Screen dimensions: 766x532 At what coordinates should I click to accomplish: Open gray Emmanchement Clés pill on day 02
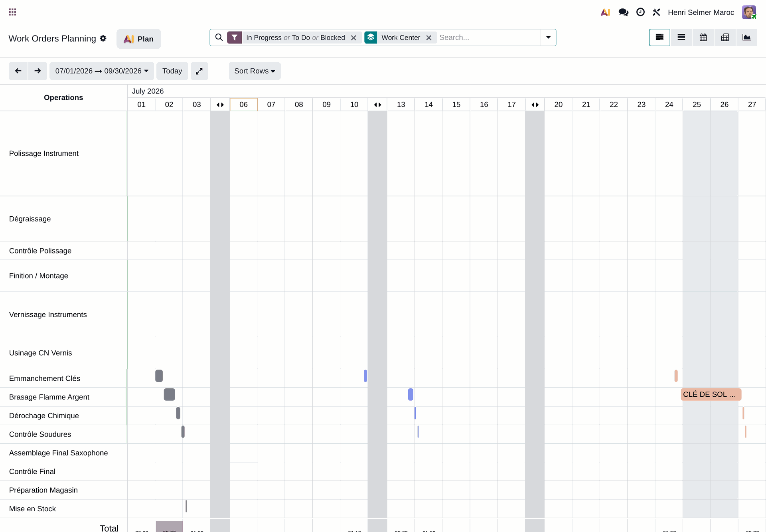159,376
